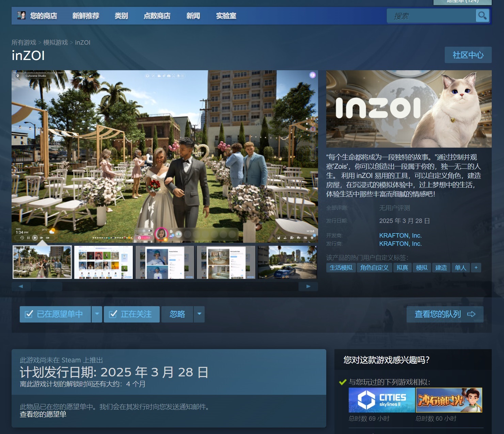Select the 角色自定义 tag
This screenshot has width=504, height=434.
point(374,268)
